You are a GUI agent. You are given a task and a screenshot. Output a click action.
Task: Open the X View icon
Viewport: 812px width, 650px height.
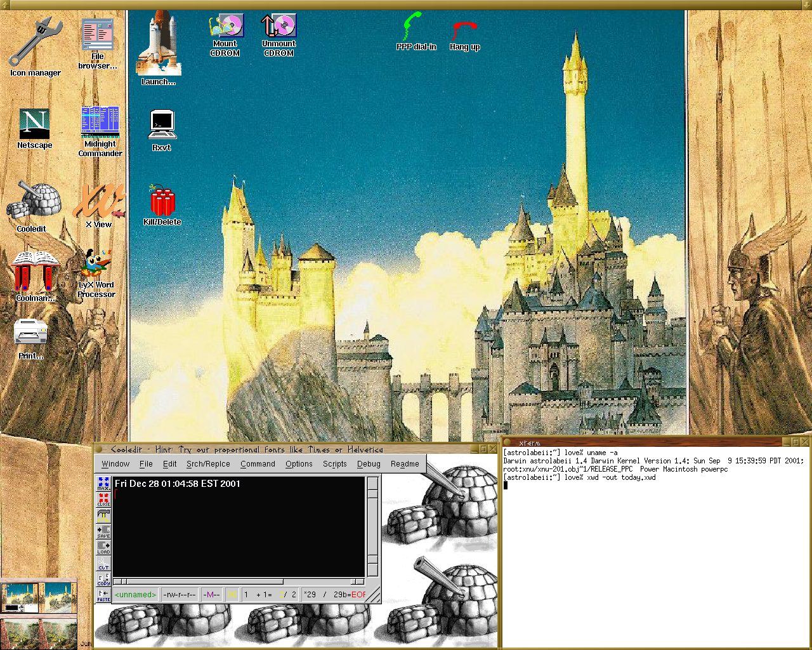98,201
